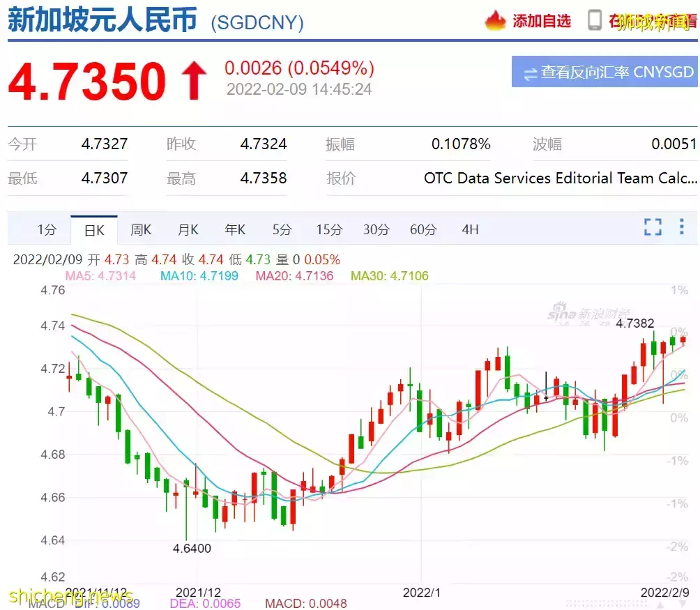700x610 pixels.
Task: Click the 查看反向汇率 CNYSGD button
Action: 604,72
